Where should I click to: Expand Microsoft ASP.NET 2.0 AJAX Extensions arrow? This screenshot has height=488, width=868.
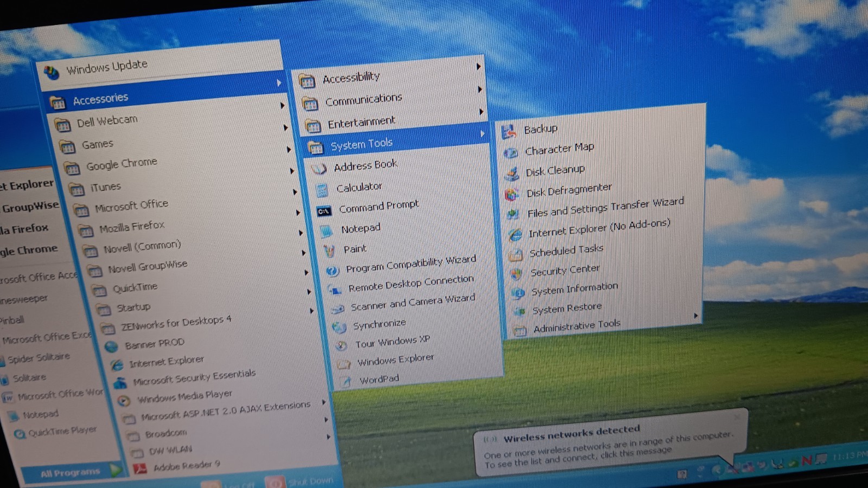(324, 402)
